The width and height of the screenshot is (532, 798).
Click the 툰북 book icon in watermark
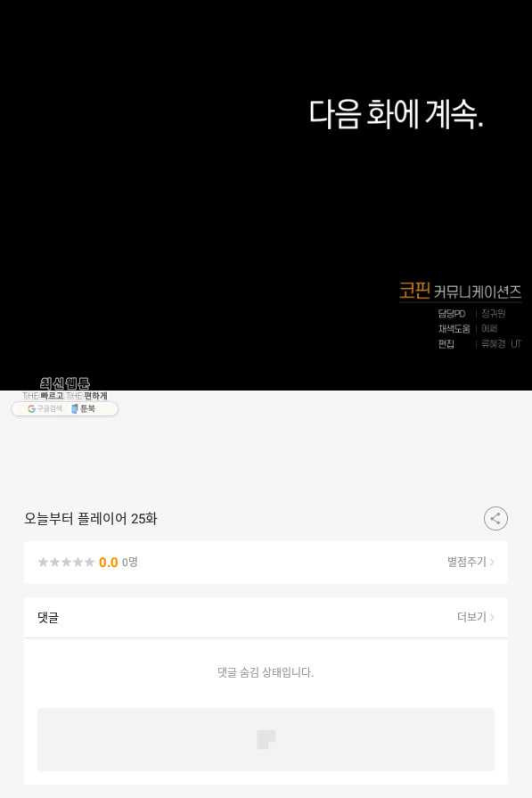point(75,408)
